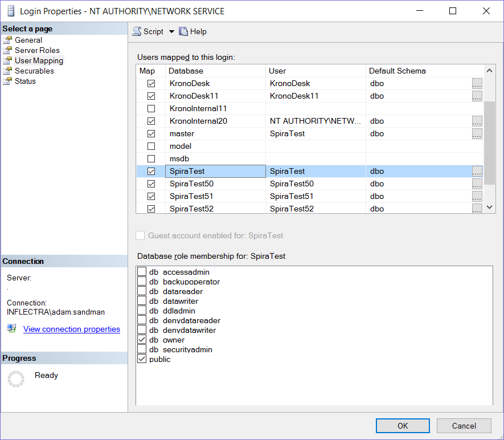Click the connection properties icon
504x440 pixels.
[x=11, y=329]
